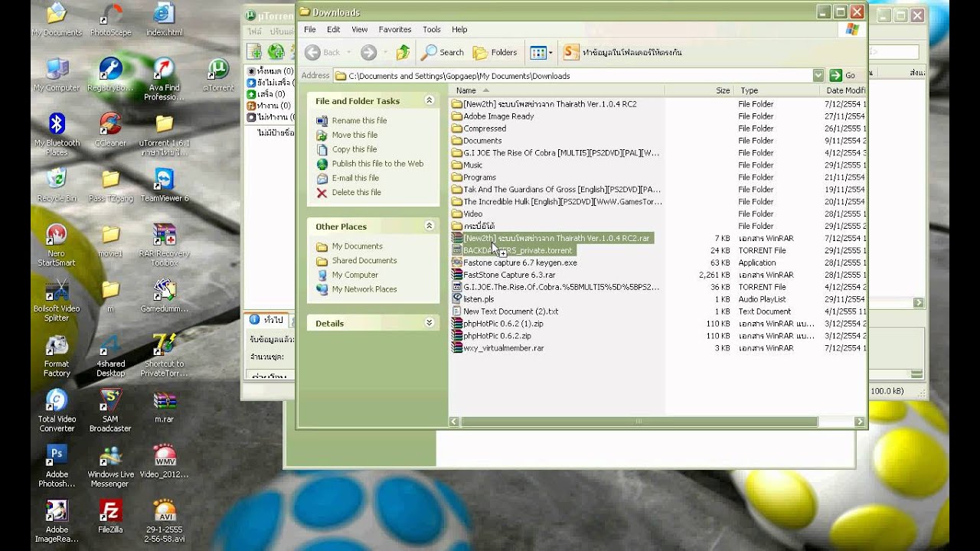
Task: Select New Text Document (2).txt
Action: pyautogui.click(x=505, y=311)
